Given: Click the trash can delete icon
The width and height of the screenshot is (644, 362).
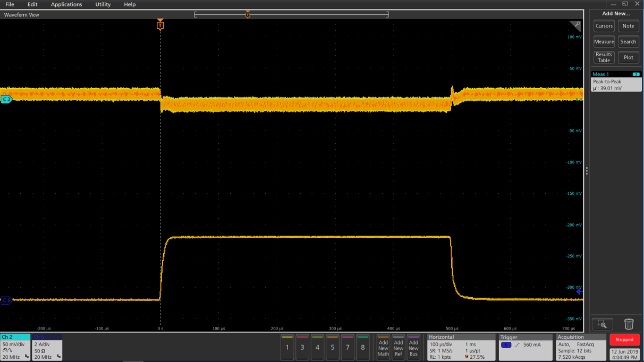Looking at the screenshot, I should tap(629, 324).
